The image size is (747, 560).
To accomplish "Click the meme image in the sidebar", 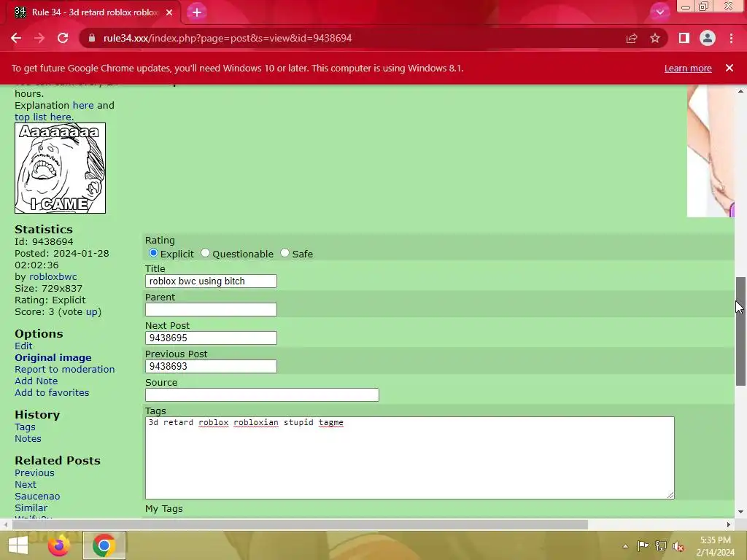I will pyautogui.click(x=60, y=168).
